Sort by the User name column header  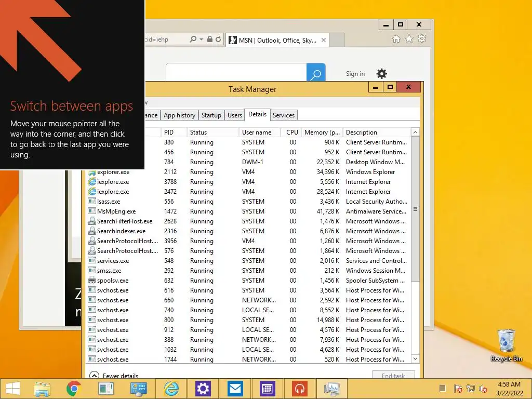260,132
